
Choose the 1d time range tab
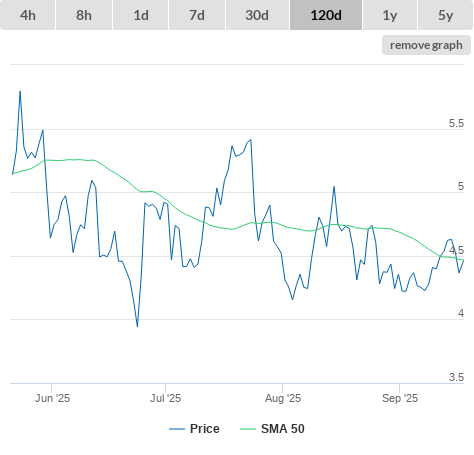[141, 15]
